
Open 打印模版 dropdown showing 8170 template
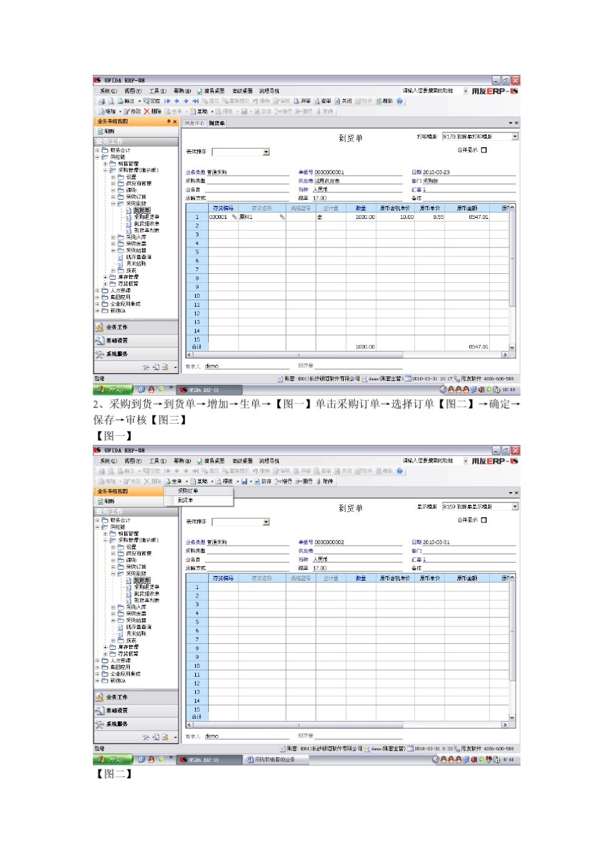(515, 137)
